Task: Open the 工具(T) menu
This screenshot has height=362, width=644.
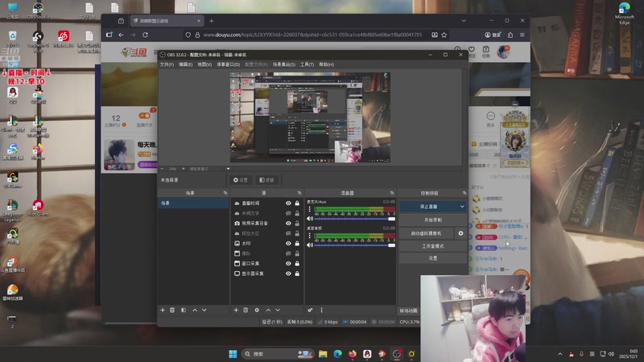Action: tap(307, 64)
